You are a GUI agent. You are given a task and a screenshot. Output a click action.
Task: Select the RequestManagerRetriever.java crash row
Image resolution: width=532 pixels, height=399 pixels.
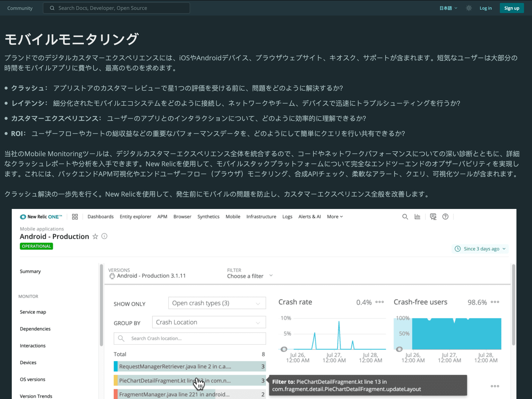pos(190,366)
